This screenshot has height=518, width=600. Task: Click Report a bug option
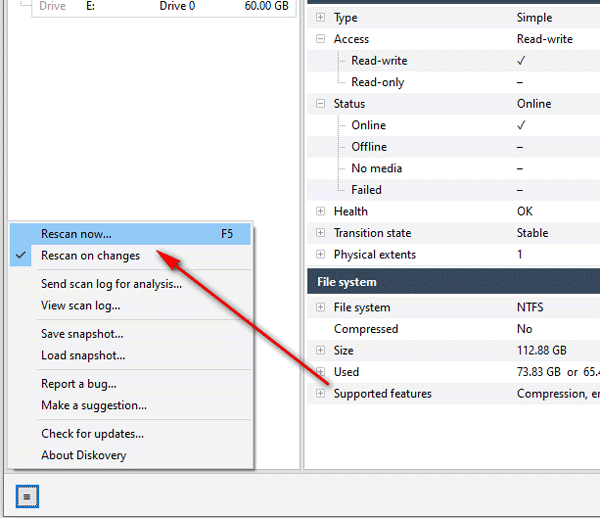[x=78, y=384]
